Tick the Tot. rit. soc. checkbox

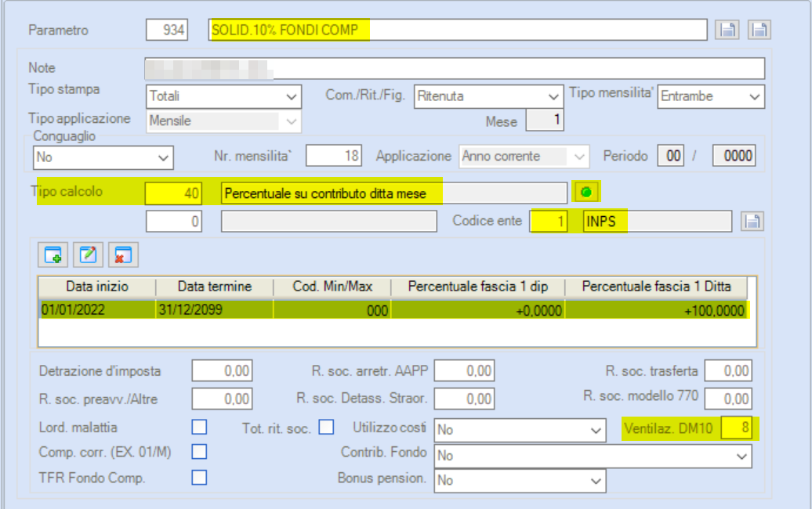pos(326,428)
